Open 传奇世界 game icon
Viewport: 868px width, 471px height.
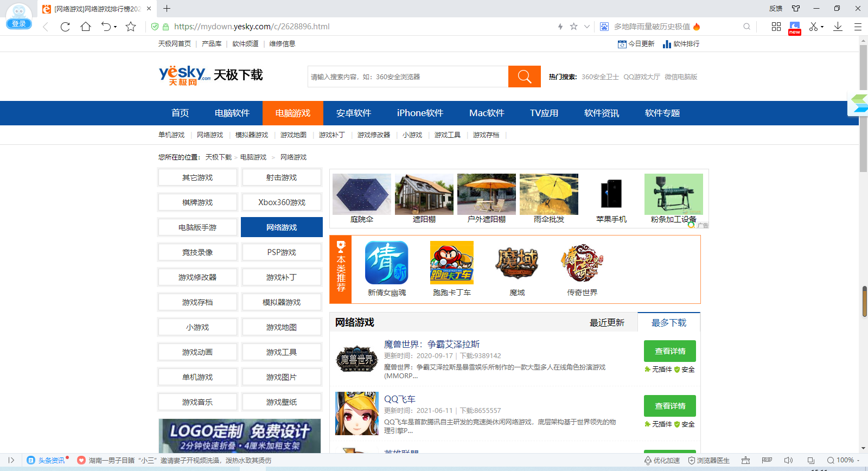[x=582, y=263]
